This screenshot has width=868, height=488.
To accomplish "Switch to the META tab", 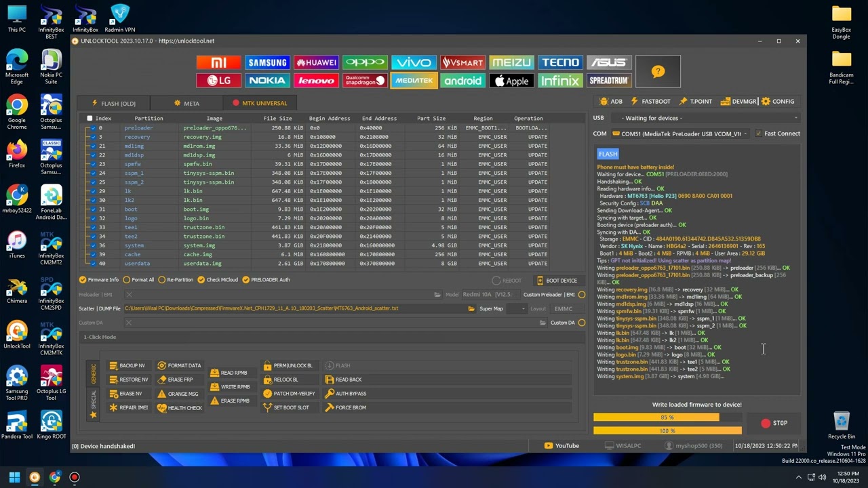I will (x=186, y=104).
